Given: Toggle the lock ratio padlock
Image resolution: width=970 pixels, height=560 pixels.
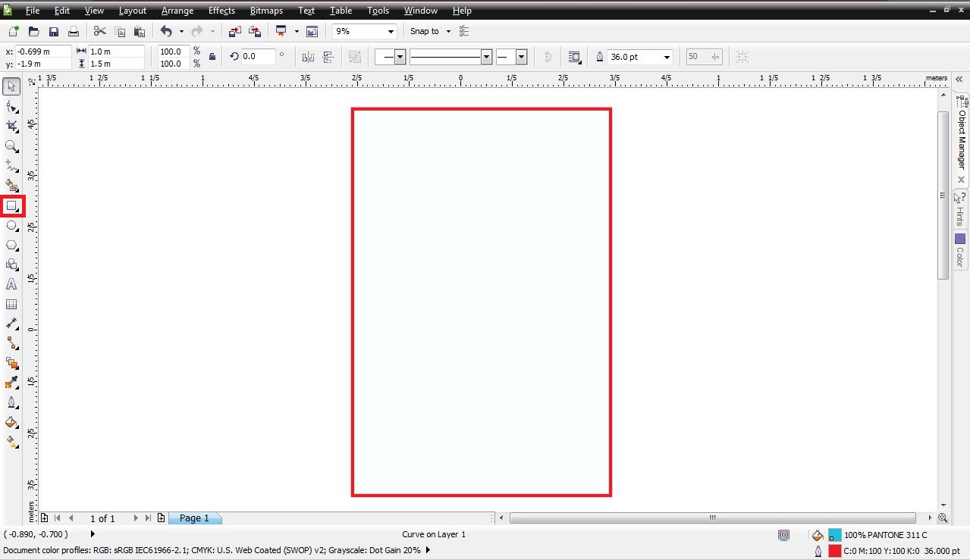Looking at the screenshot, I should (x=212, y=57).
